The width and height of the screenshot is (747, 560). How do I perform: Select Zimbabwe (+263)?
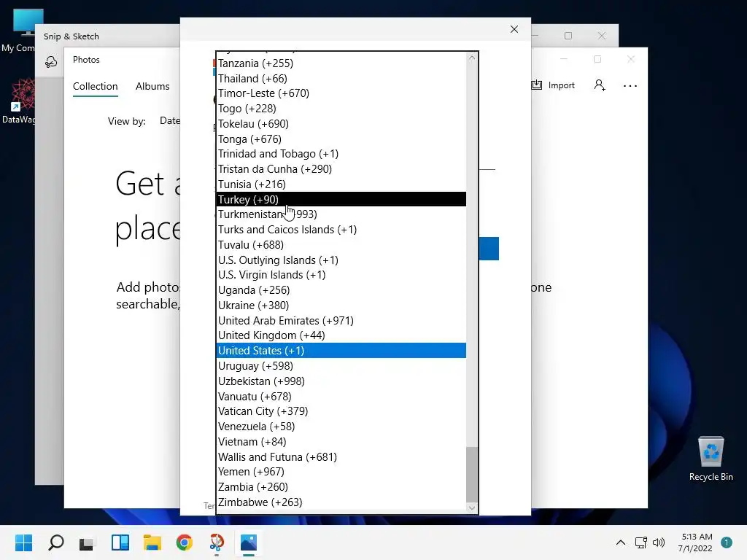click(x=341, y=502)
